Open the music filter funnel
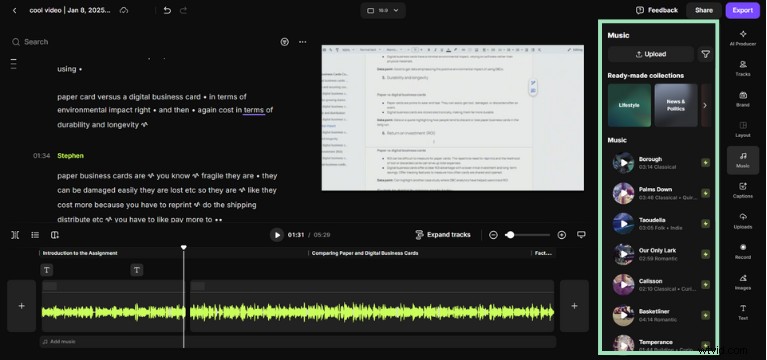 click(x=705, y=54)
